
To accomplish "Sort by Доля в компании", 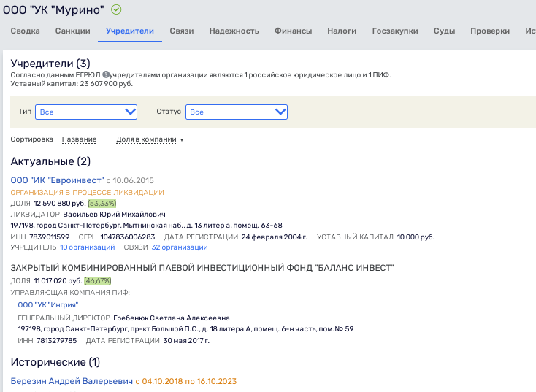I will 146,139.
